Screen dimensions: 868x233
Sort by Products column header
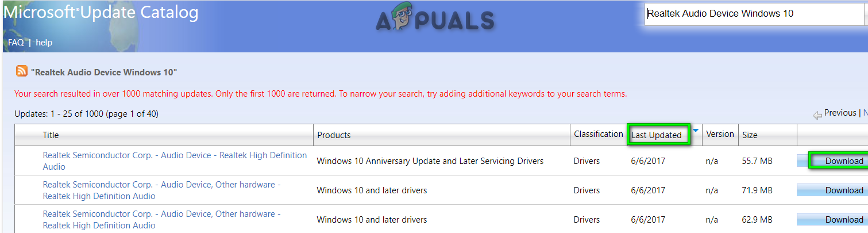[334, 135]
